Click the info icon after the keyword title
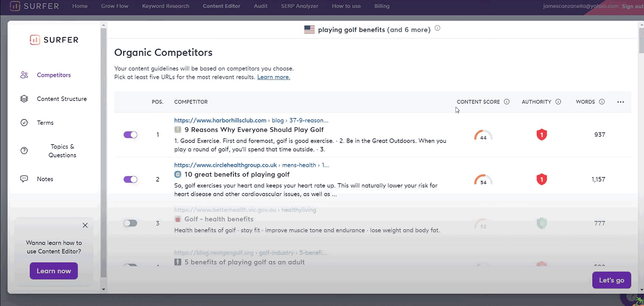 (x=438, y=29)
